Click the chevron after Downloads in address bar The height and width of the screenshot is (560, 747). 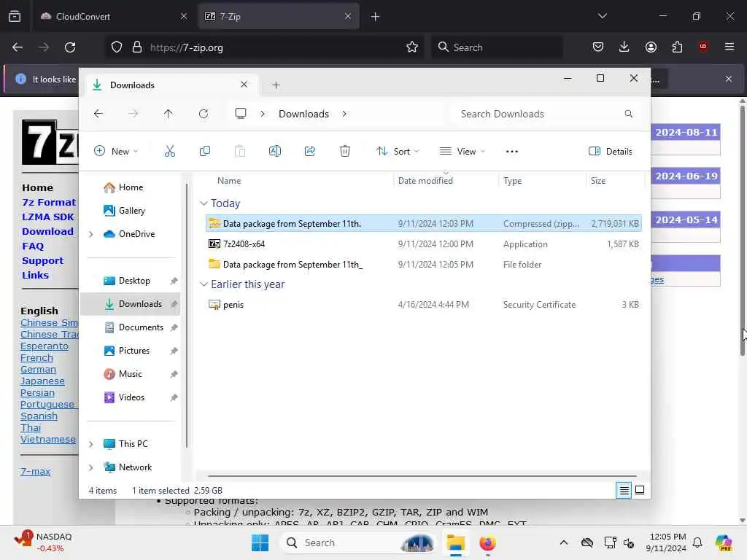click(344, 114)
